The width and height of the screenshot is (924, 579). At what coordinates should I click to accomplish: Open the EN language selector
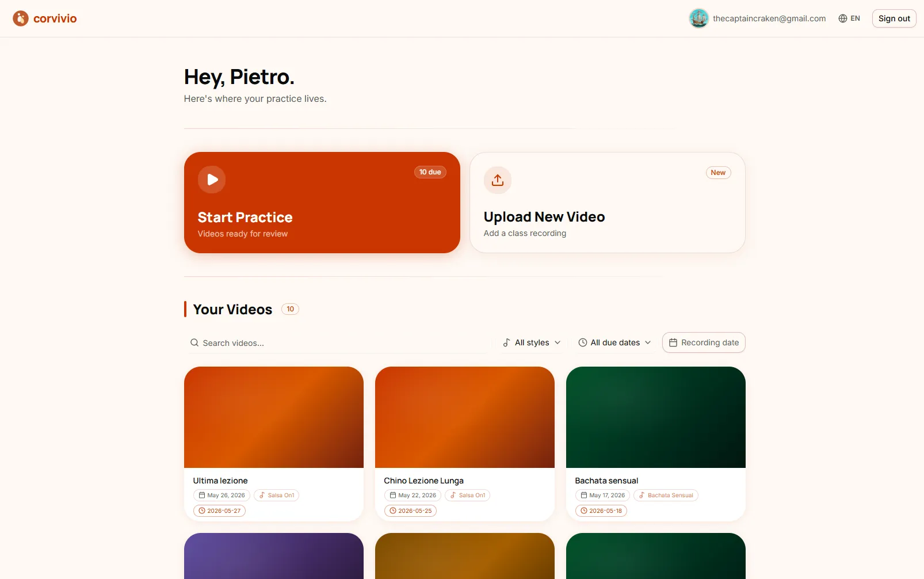coord(849,18)
